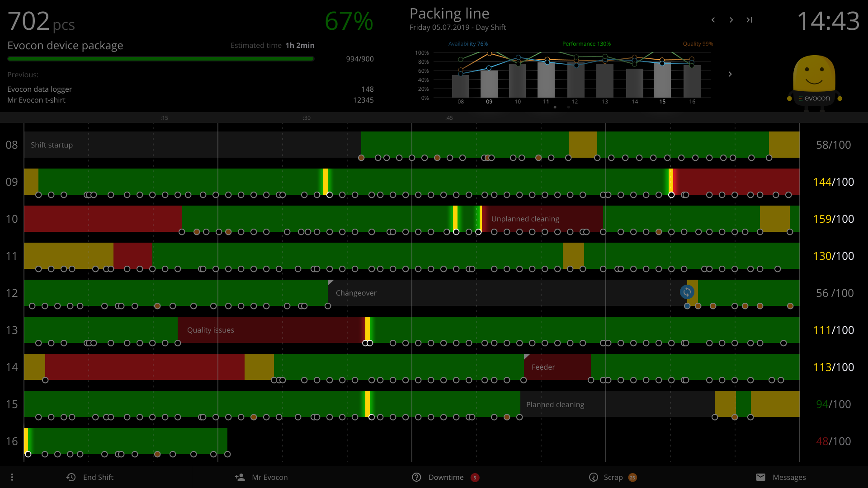Click hour 16 count 48/100
The height and width of the screenshot is (488, 868).
[x=833, y=441]
